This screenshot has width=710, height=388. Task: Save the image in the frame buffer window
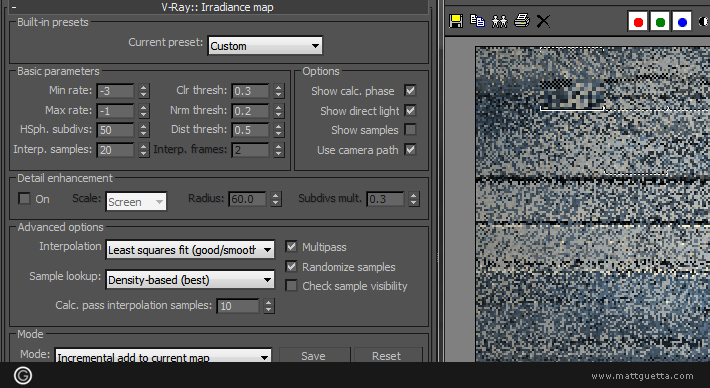[x=456, y=21]
